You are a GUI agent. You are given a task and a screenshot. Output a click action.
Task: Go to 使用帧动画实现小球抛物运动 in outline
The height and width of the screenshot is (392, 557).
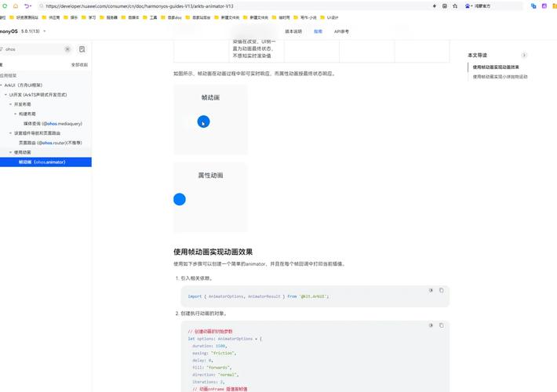pos(500,77)
